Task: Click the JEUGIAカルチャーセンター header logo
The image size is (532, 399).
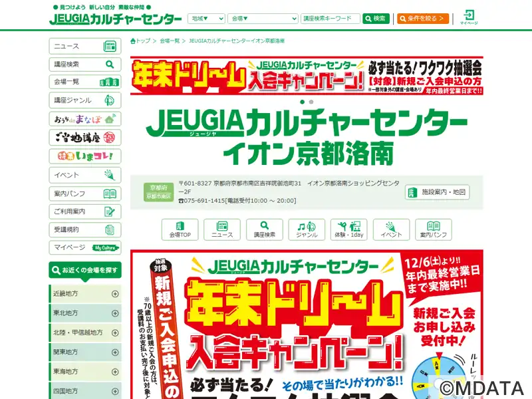Action: point(115,19)
